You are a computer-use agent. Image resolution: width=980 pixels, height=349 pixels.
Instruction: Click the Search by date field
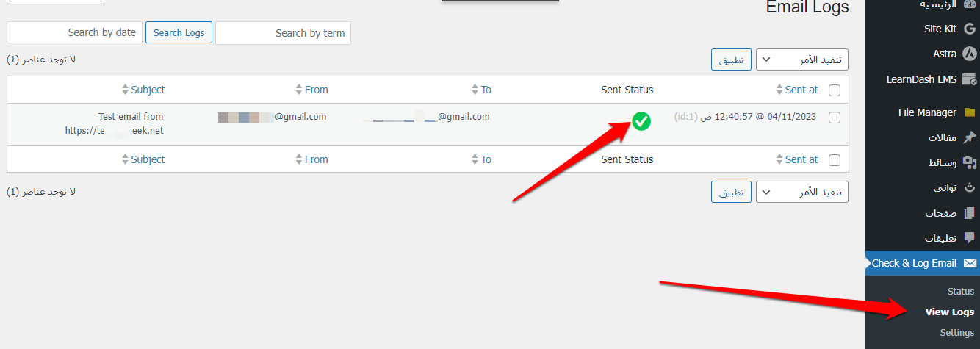74,33
